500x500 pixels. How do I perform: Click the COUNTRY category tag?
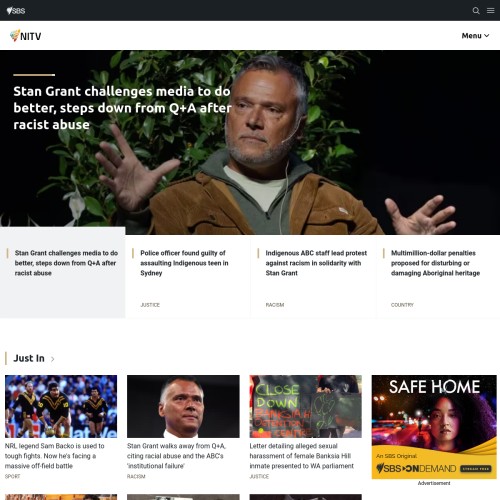(x=402, y=305)
